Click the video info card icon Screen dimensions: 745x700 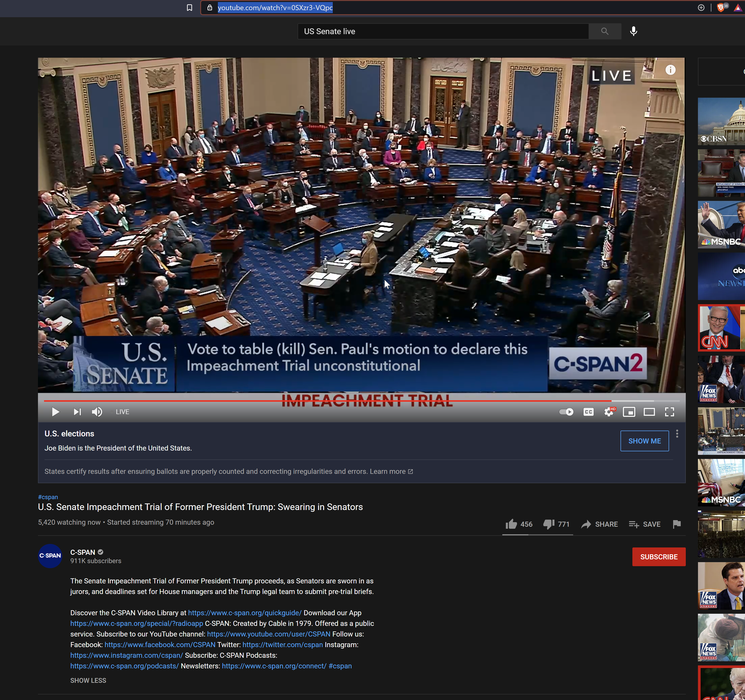click(x=670, y=70)
